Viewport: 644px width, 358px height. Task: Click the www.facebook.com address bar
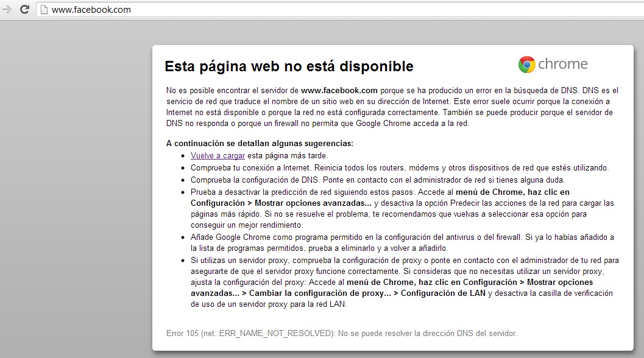click(x=341, y=10)
